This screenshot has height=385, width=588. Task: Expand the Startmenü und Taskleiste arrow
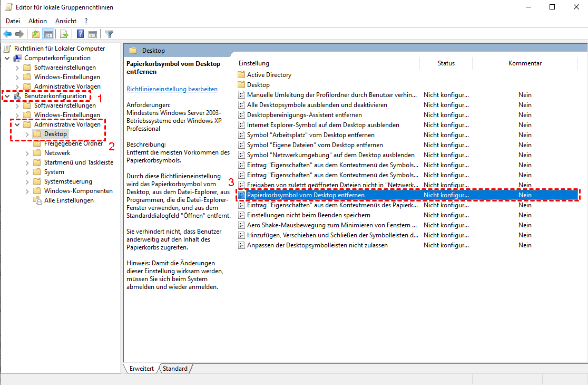27,162
